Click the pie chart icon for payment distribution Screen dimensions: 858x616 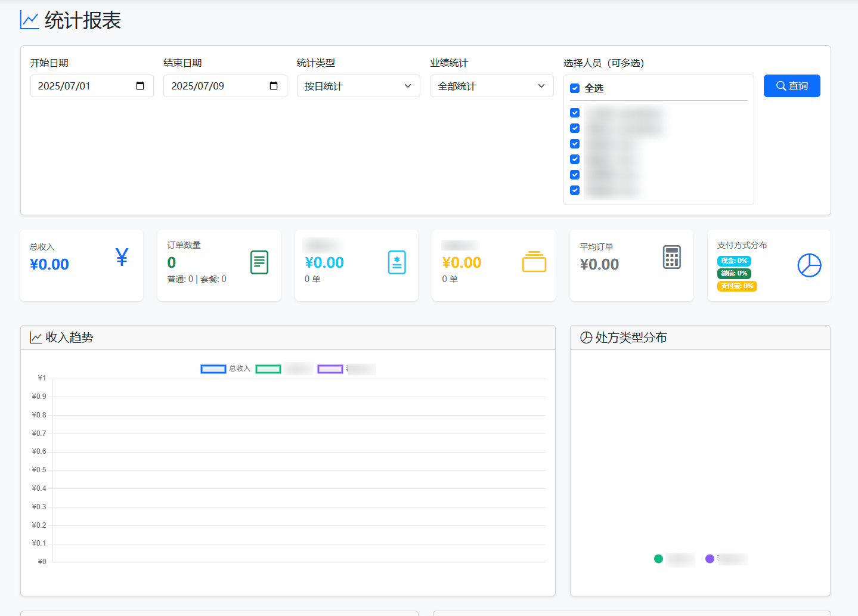click(x=809, y=265)
